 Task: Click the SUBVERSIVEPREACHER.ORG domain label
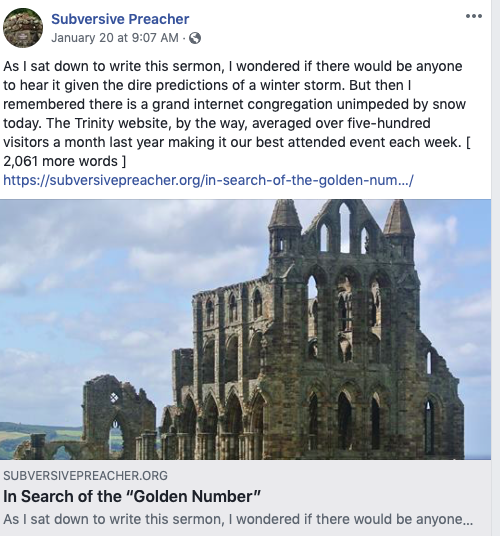(x=85, y=475)
